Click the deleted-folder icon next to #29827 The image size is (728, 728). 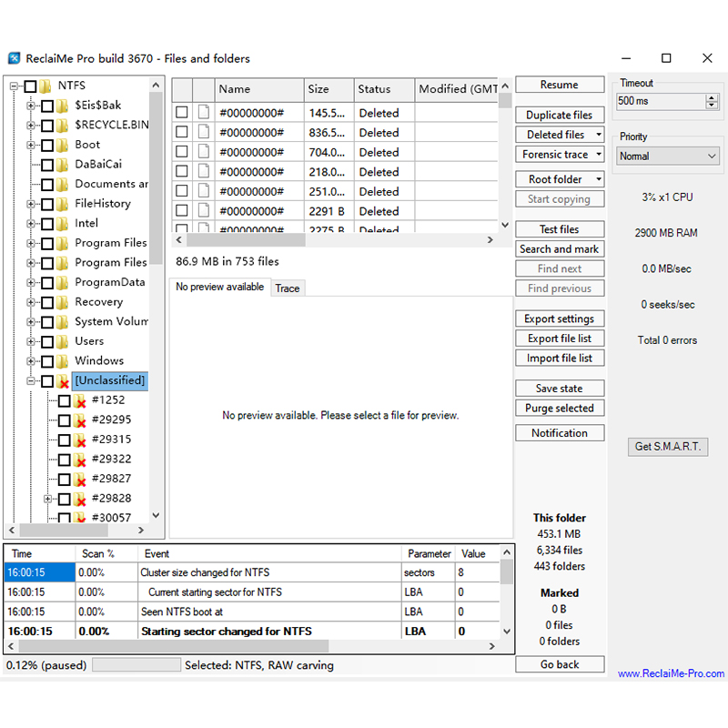(80, 480)
